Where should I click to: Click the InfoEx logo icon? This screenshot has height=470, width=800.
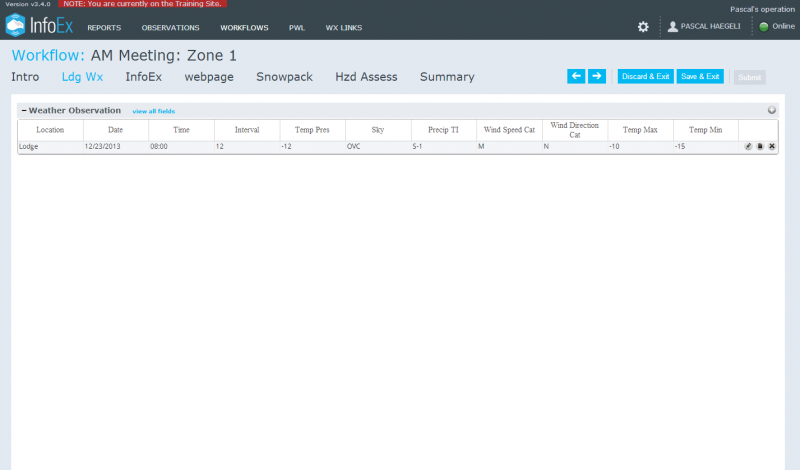15,25
